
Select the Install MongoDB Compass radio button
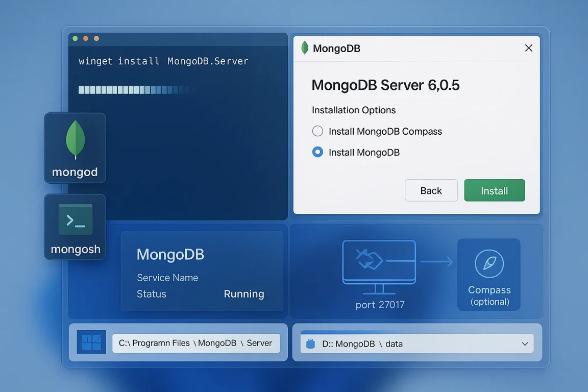tap(317, 131)
